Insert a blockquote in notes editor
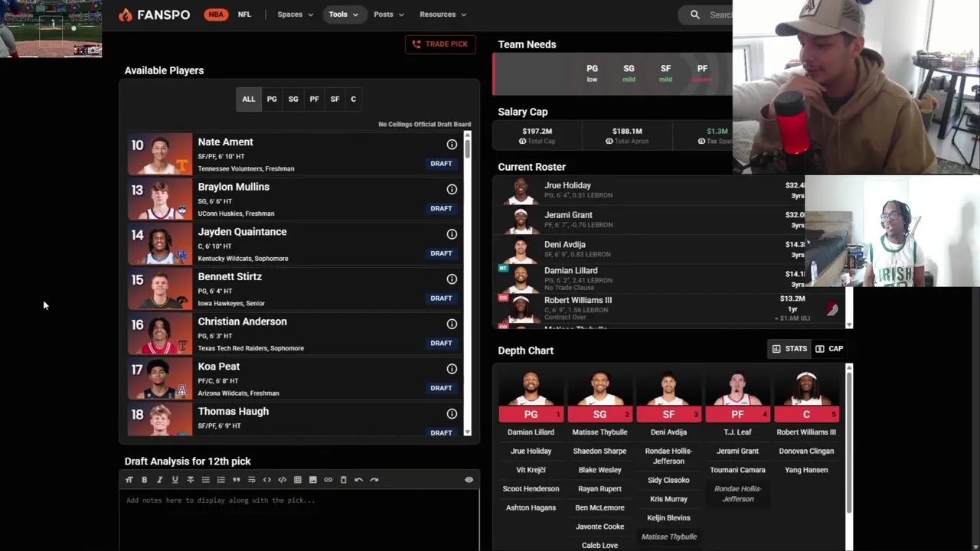The image size is (980, 551). pyautogui.click(x=236, y=480)
